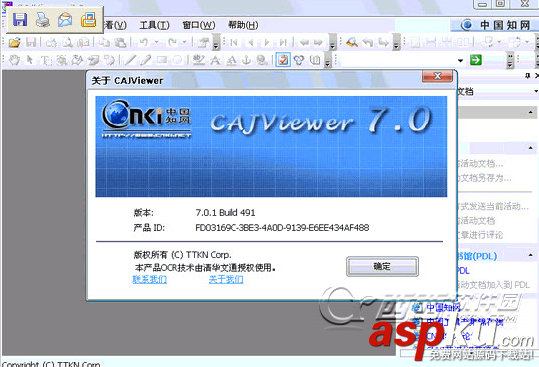
Task: Click version text 7.0.1 Build 491
Action: pyautogui.click(x=225, y=213)
